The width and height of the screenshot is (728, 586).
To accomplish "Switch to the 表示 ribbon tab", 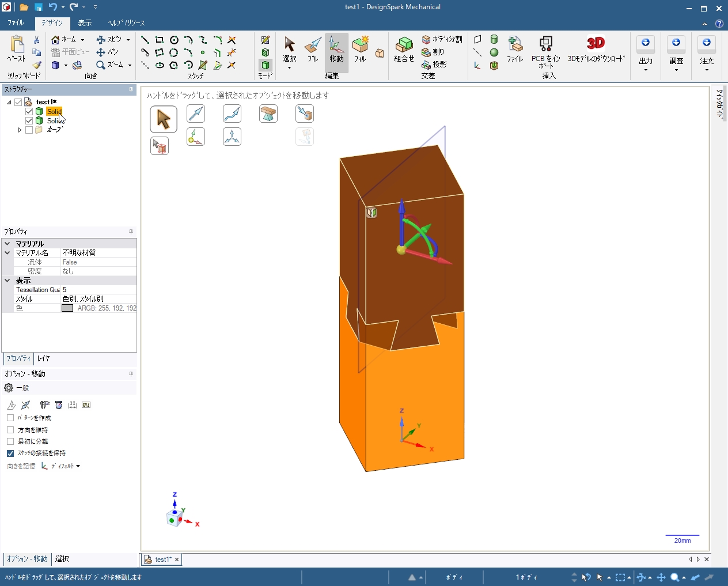I will point(85,23).
